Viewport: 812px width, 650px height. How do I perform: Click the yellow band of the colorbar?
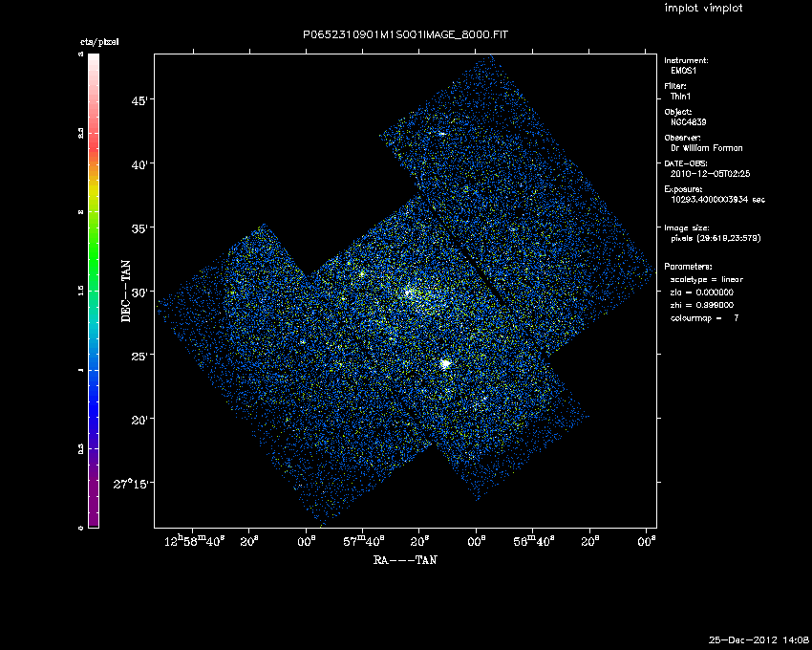click(94, 191)
